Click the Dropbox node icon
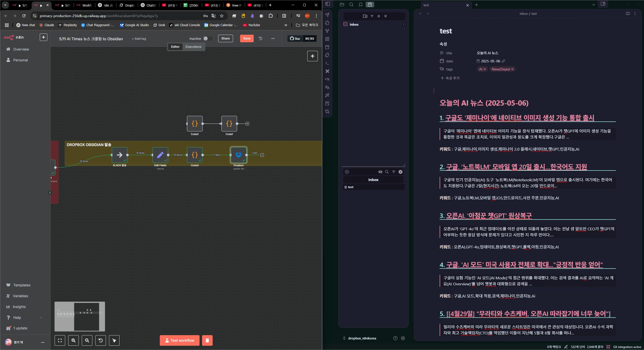The width and height of the screenshot is (644, 350). pyautogui.click(x=238, y=155)
